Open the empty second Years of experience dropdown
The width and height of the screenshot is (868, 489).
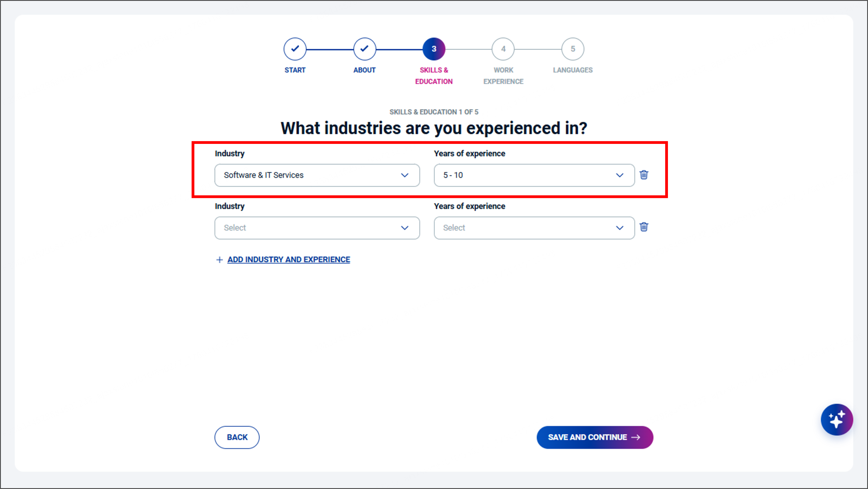(x=534, y=228)
